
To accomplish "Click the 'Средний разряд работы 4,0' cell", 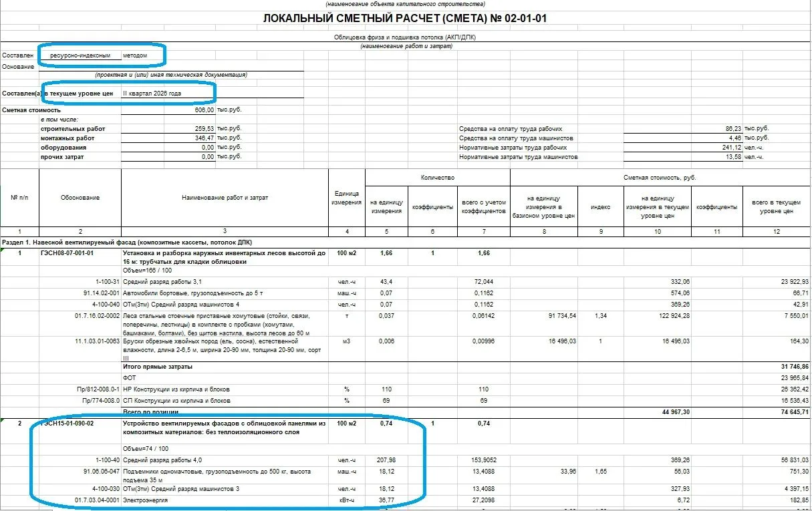I will coord(162,460).
